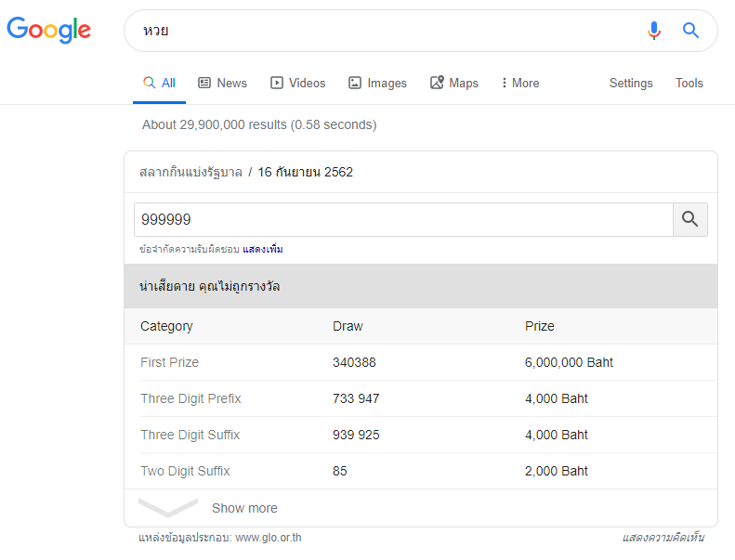The image size is (735, 560).
Task: Open the News tab
Action: 222,83
